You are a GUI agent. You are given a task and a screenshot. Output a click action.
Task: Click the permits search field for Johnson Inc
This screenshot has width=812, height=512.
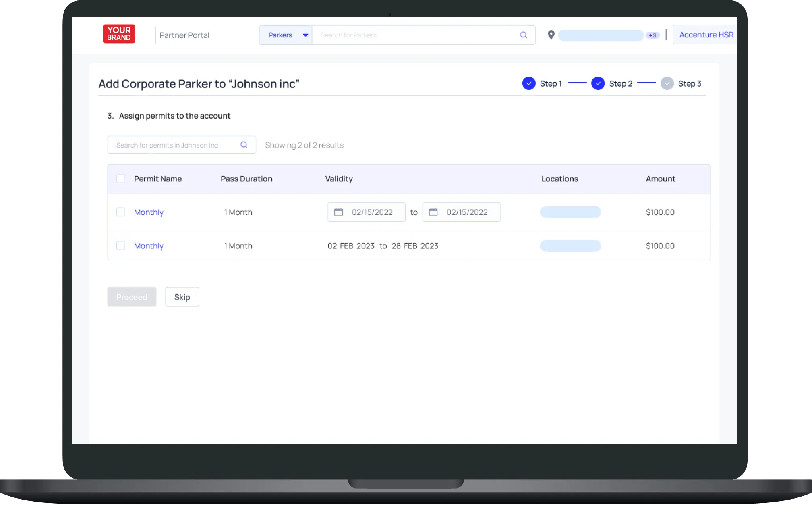173,145
